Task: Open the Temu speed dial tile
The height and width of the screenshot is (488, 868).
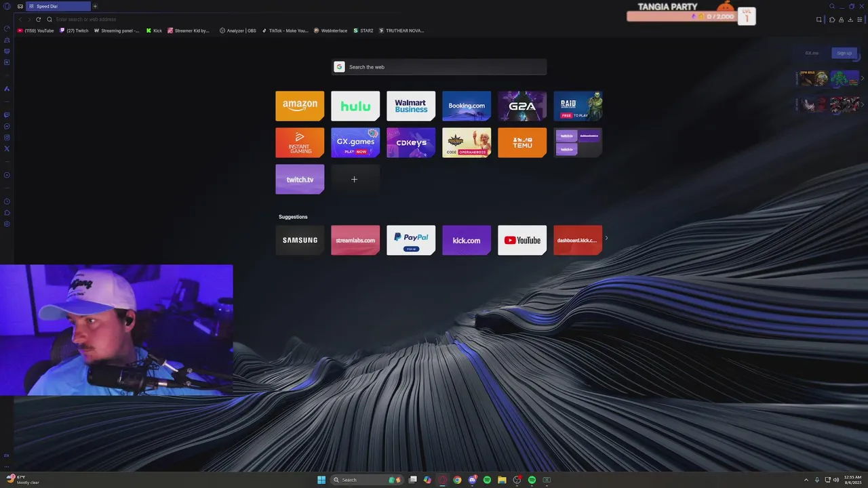Action: [522, 142]
